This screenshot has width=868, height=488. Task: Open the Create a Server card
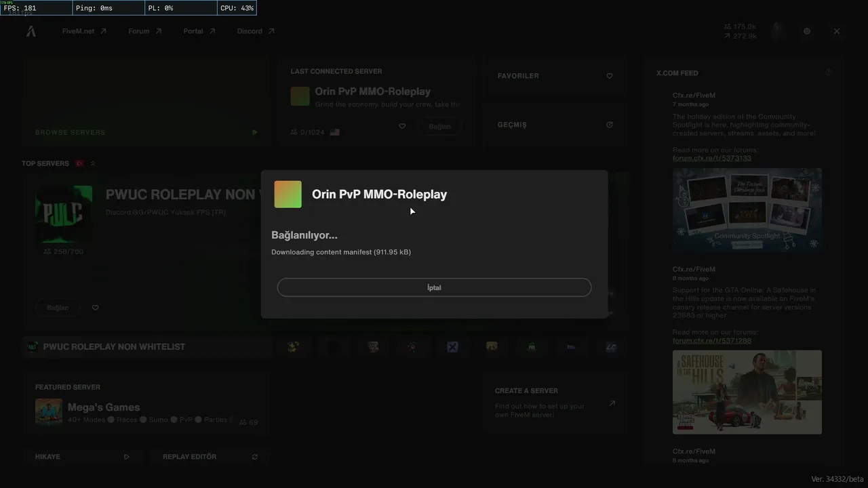tap(555, 403)
